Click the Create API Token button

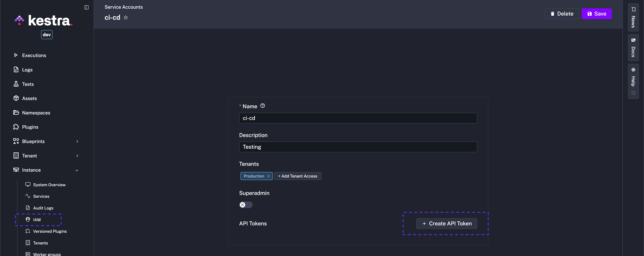(x=446, y=223)
